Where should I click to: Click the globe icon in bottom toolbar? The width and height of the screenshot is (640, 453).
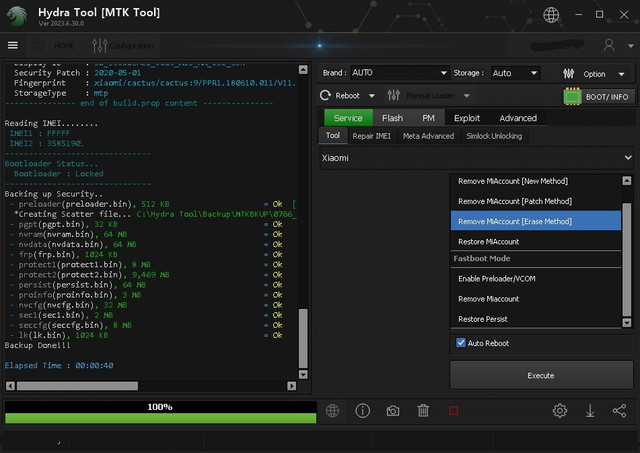click(x=332, y=411)
